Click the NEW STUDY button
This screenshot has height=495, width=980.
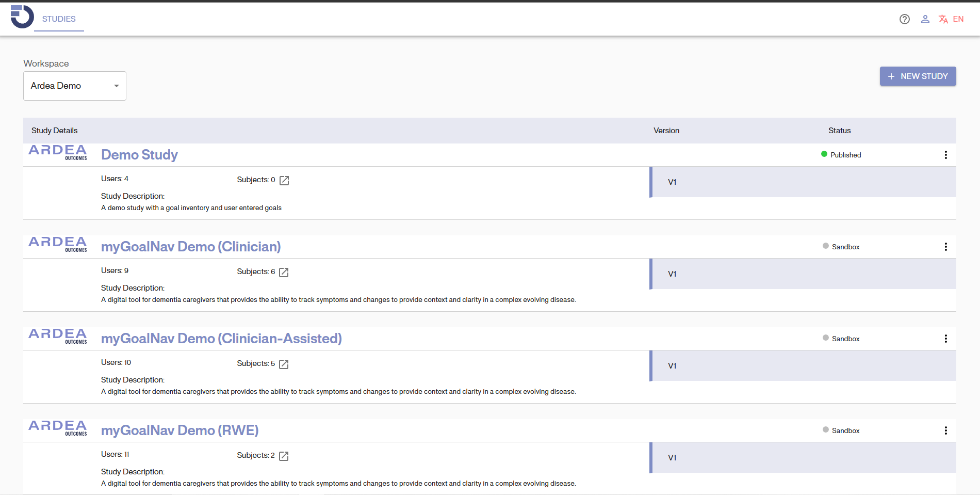[x=918, y=76]
